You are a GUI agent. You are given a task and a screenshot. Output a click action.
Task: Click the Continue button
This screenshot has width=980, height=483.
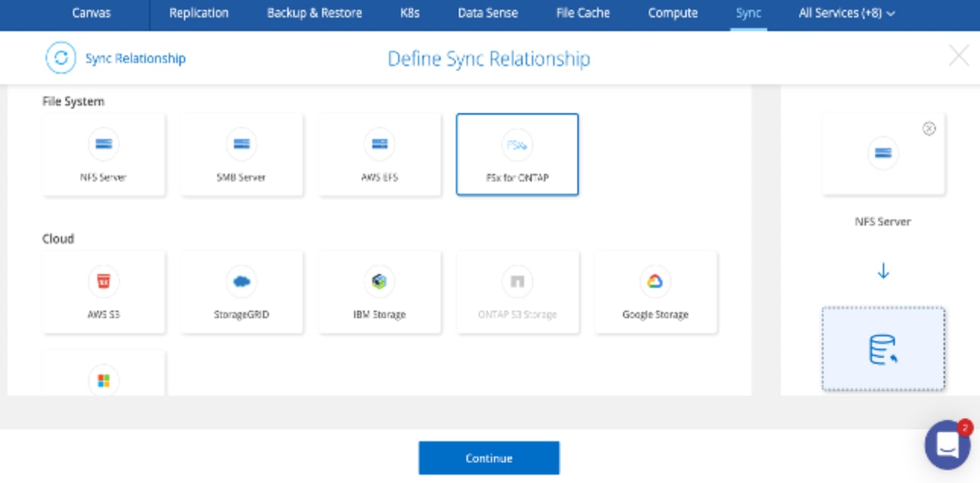pos(488,458)
